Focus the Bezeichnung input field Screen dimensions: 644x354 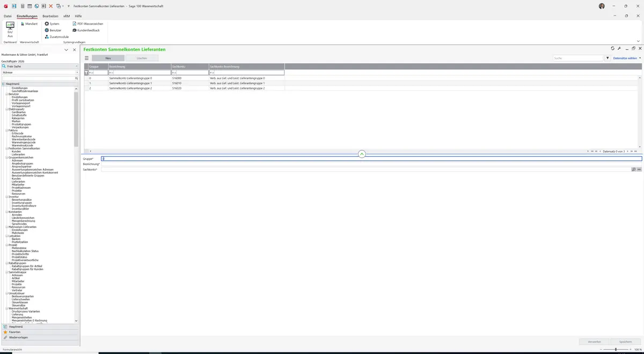(x=371, y=164)
